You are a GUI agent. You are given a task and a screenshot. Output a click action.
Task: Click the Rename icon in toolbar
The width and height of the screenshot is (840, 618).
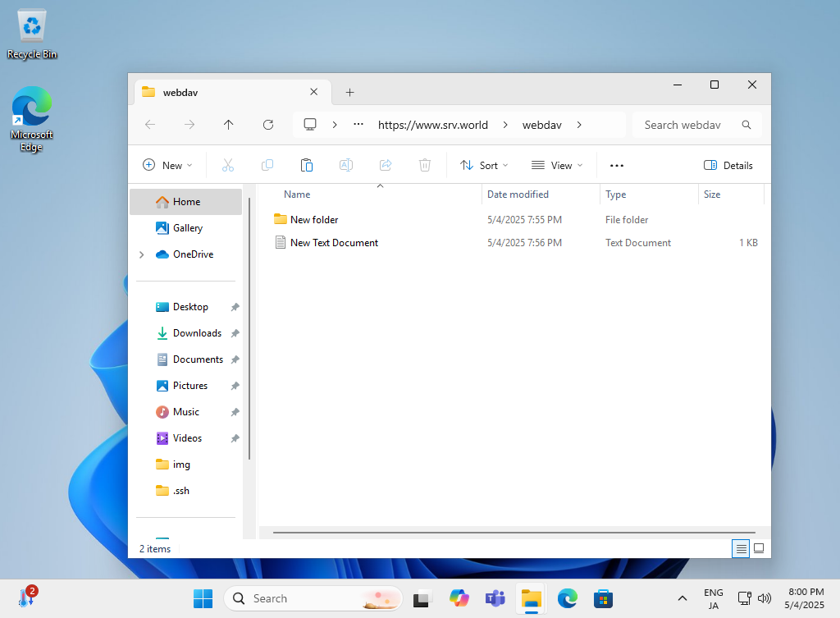346,165
